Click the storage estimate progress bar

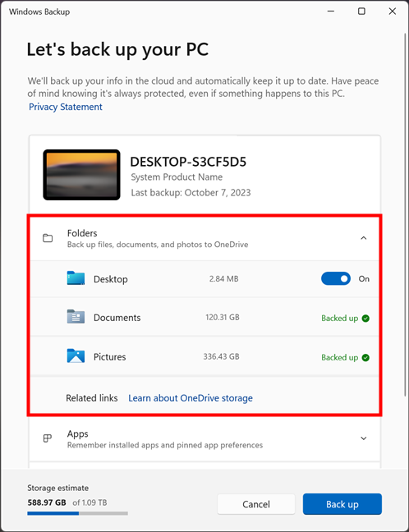[x=78, y=514]
